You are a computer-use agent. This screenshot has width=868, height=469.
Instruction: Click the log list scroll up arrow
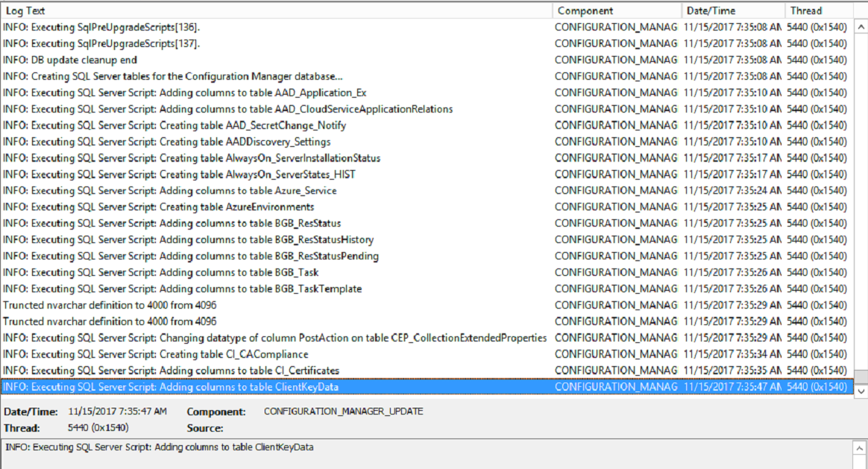861,27
